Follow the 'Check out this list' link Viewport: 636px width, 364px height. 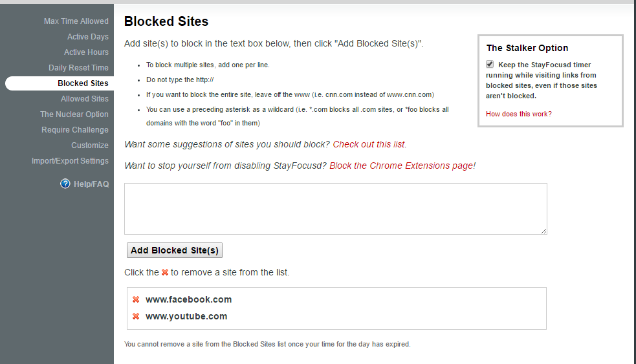point(369,144)
